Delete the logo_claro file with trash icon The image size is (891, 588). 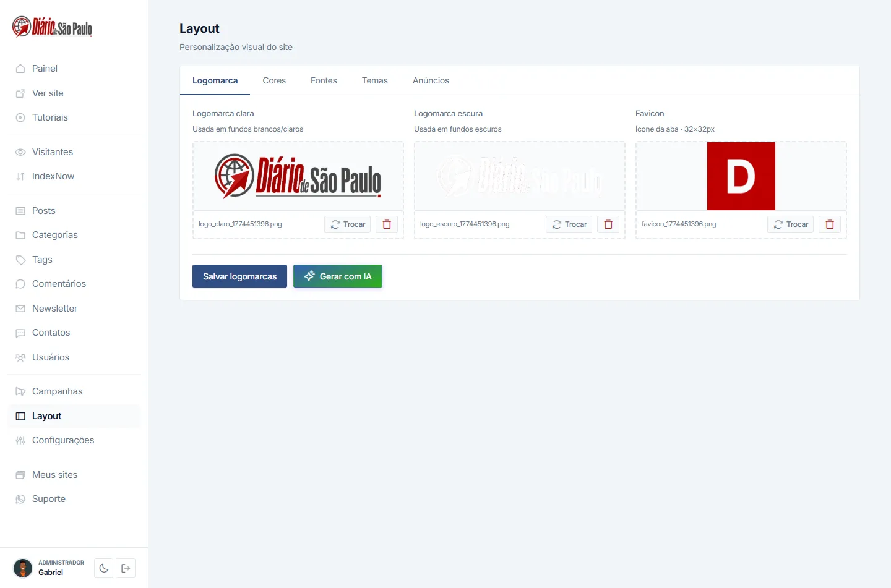387,224
